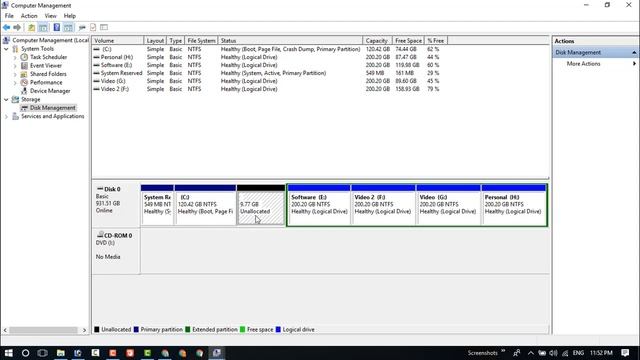Expand the Task Scheduler node
Viewport: 640px width, 360px height.
[15, 58]
